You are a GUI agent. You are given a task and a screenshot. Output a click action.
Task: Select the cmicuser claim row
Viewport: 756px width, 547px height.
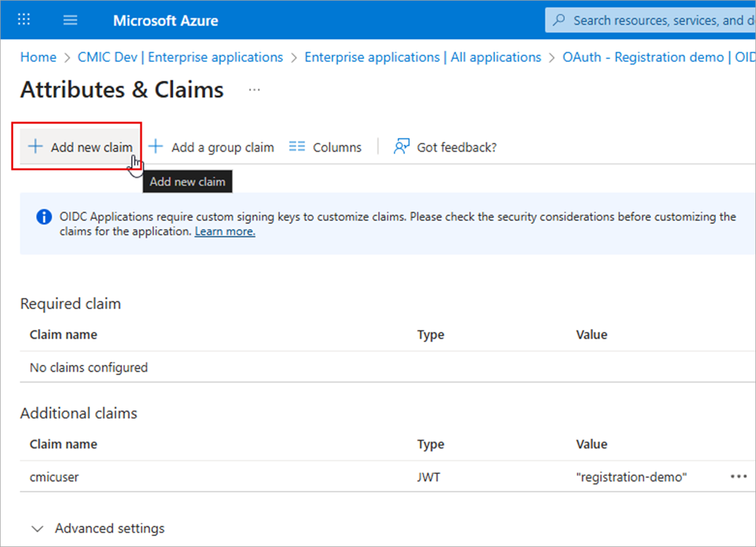click(54, 476)
